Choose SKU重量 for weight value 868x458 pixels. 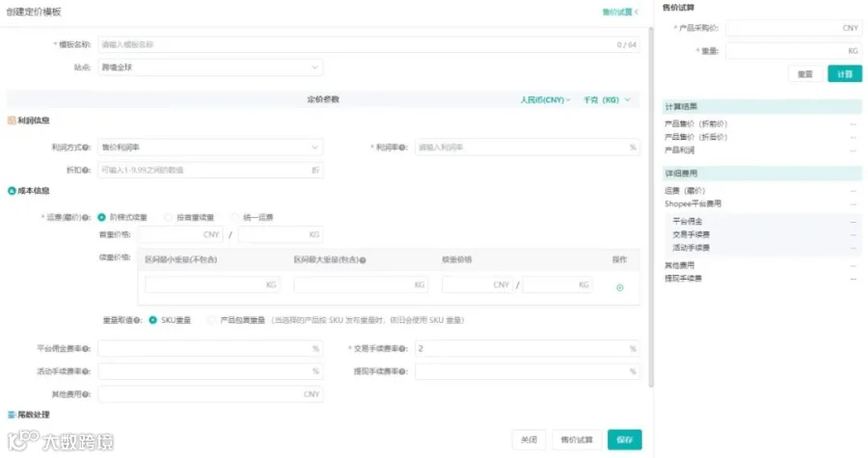170,320
